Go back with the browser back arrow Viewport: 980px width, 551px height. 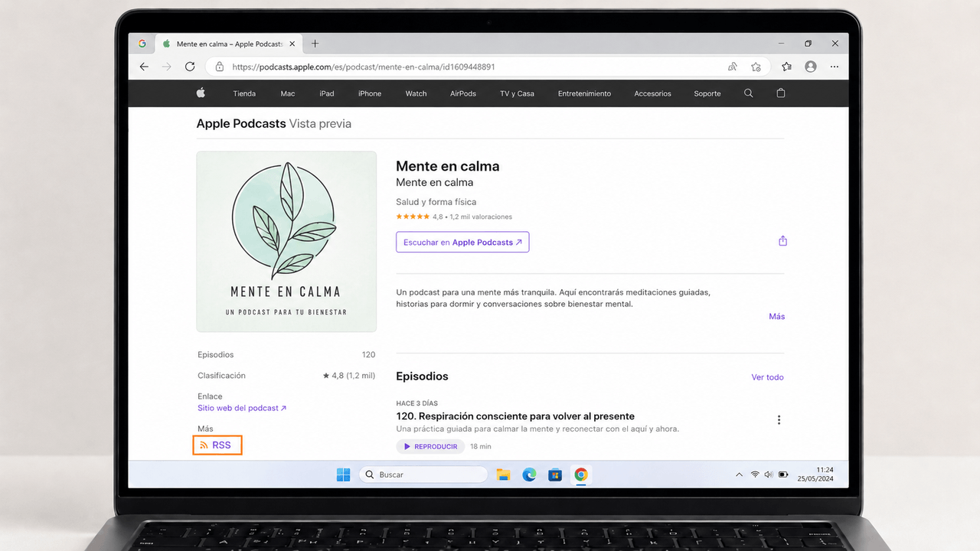tap(144, 67)
